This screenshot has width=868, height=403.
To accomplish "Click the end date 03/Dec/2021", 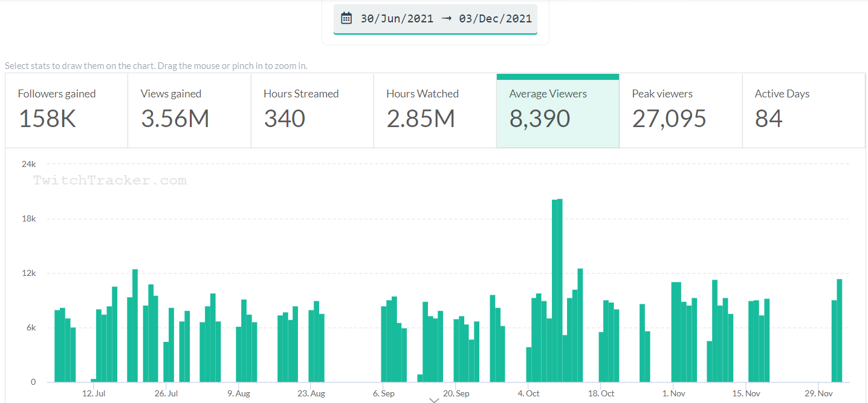I will [495, 18].
